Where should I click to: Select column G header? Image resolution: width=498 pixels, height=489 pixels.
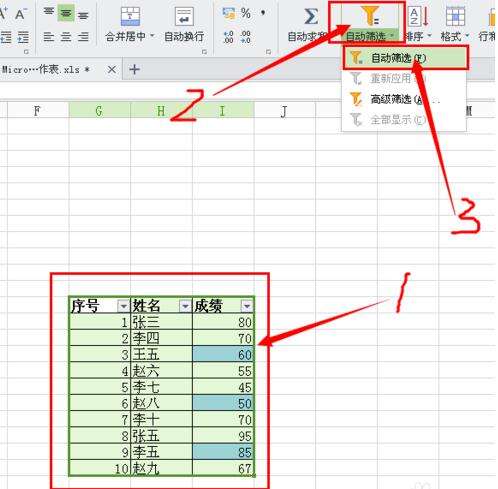pyautogui.click(x=99, y=111)
